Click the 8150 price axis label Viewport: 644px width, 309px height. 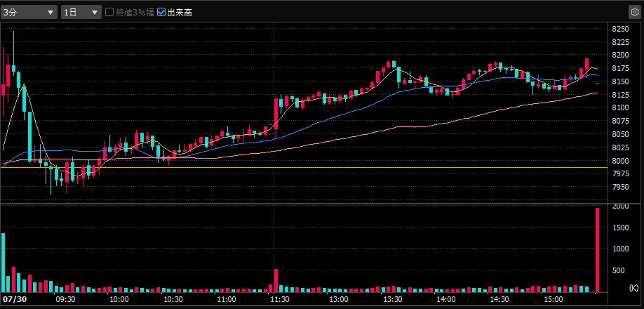620,81
